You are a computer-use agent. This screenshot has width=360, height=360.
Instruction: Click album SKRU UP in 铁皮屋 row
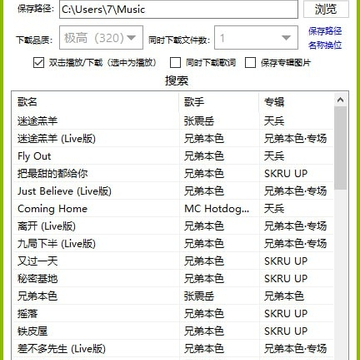[286, 331]
